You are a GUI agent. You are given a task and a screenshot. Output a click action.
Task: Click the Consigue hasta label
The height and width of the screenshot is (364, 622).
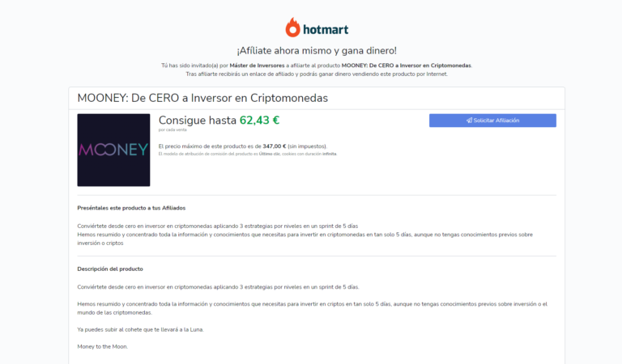[x=197, y=120]
